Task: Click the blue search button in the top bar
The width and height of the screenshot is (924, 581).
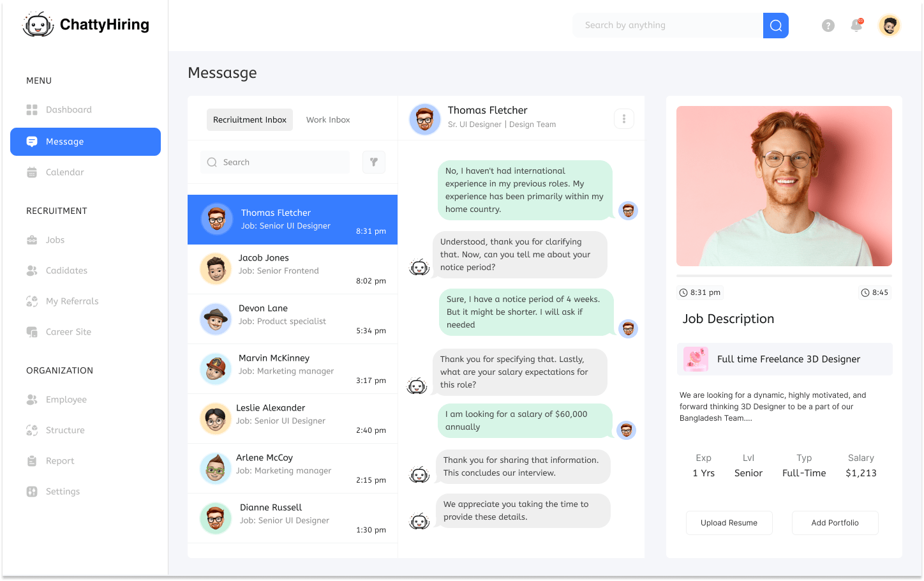Action: pos(775,25)
